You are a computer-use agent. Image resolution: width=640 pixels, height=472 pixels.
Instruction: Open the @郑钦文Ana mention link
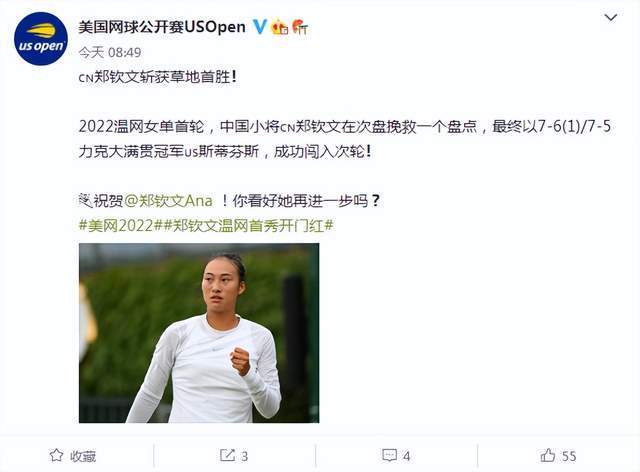[169, 201]
